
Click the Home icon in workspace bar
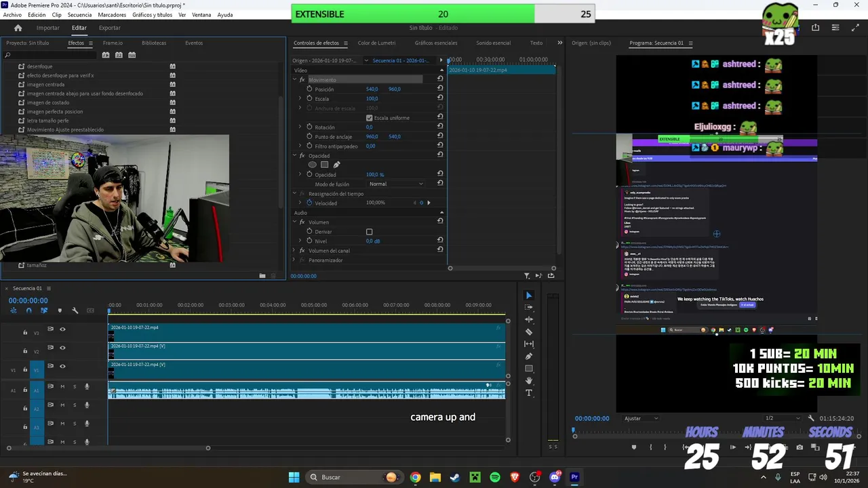(x=18, y=28)
